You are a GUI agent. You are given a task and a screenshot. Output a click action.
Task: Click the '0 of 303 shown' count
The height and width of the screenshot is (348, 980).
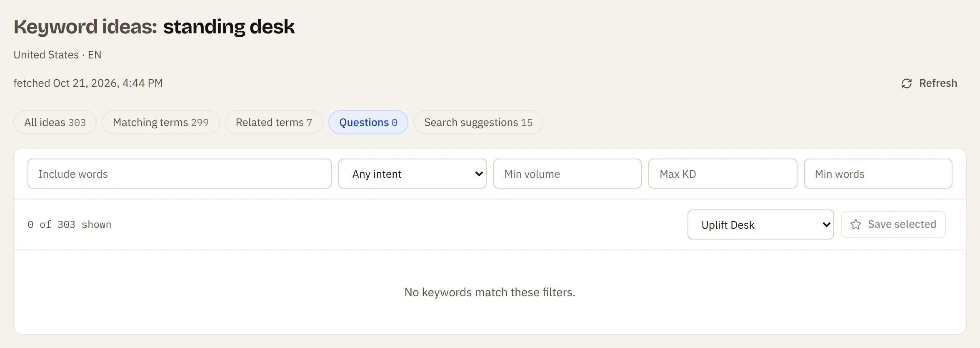click(x=70, y=224)
